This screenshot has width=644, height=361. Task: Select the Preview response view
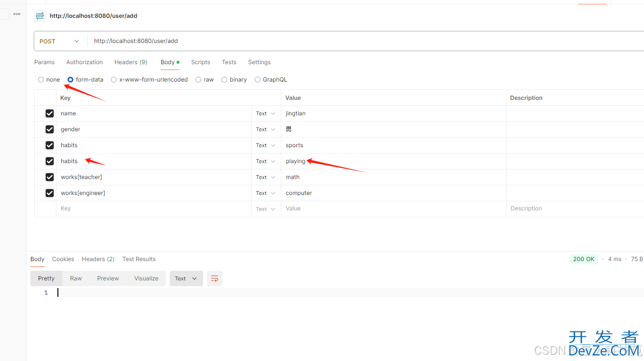pos(108,278)
